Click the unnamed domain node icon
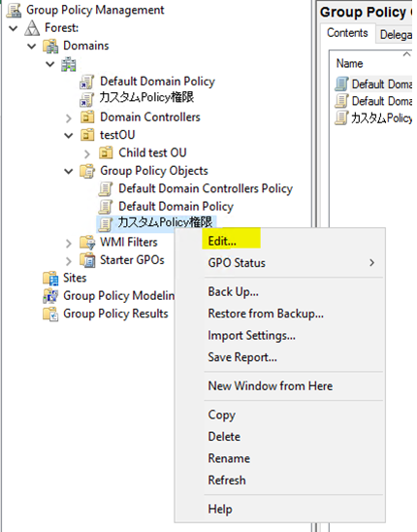This screenshot has height=532, width=417. (69, 64)
